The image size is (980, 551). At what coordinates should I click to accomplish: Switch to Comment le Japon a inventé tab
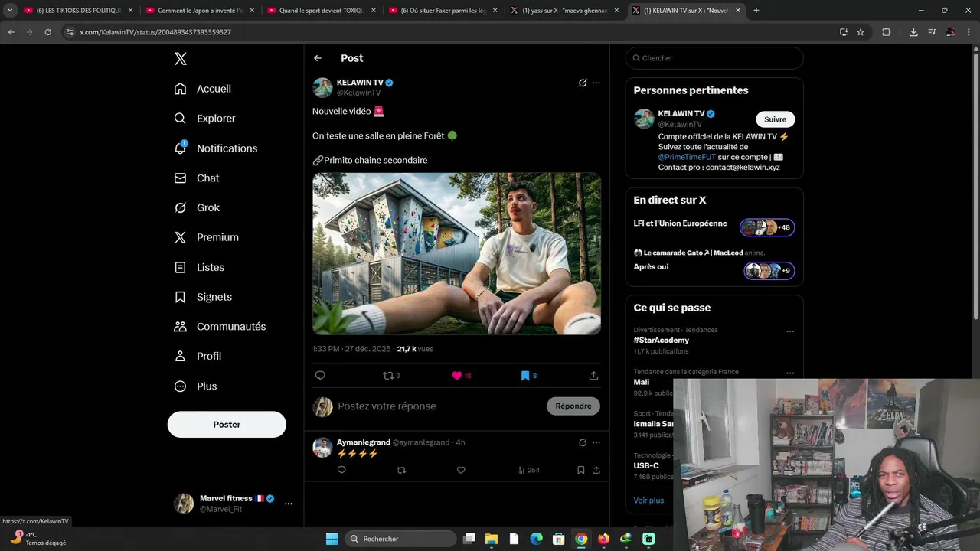click(x=199, y=11)
